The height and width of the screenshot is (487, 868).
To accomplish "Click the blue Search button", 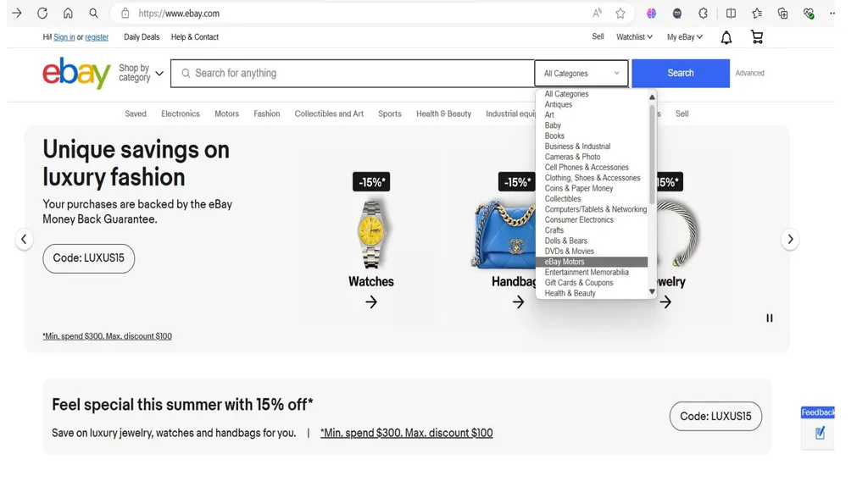I will [681, 73].
